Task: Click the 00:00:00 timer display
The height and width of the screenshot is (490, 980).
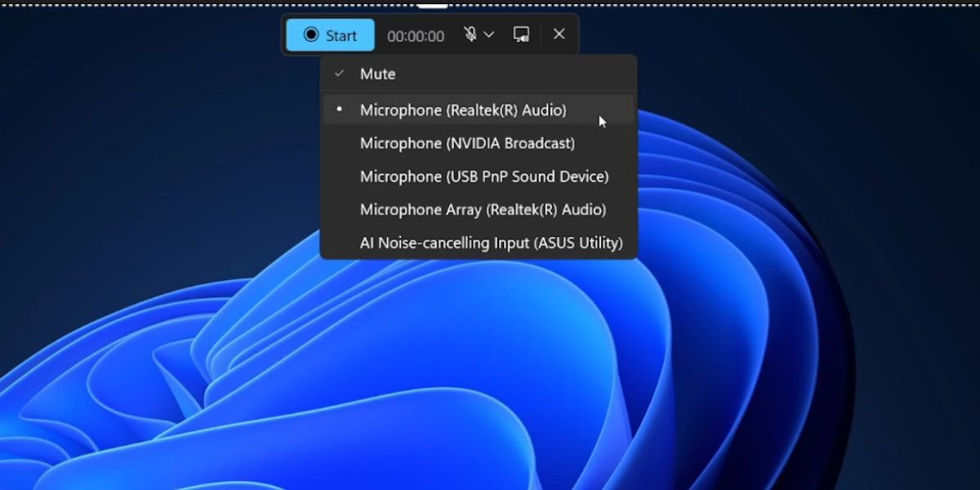Action: point(415,34)
